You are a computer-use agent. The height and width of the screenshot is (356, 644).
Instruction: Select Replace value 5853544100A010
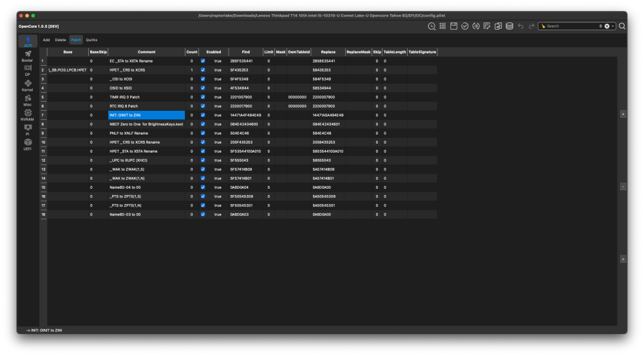pyautogui.click(x=328, y=151)
